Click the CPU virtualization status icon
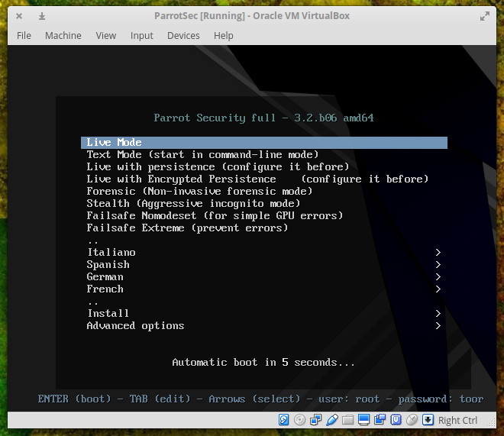This screenshot has width=504, height=436. pos(396,420)
